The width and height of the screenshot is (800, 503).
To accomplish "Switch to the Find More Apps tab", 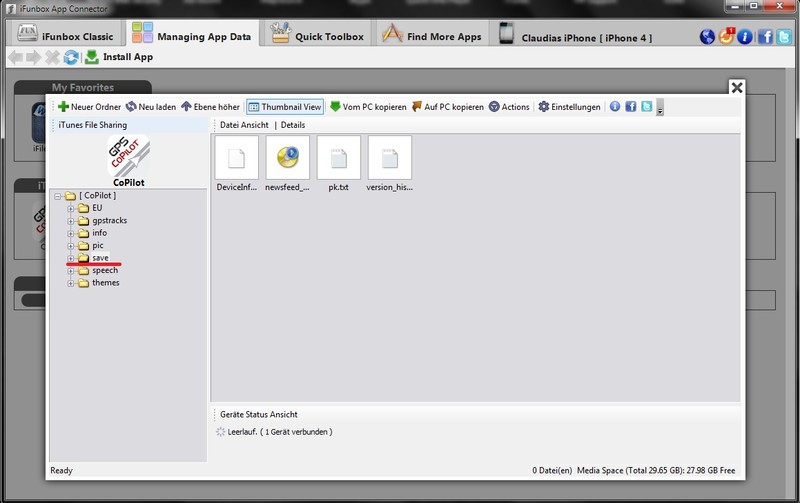I will (430, 36).
